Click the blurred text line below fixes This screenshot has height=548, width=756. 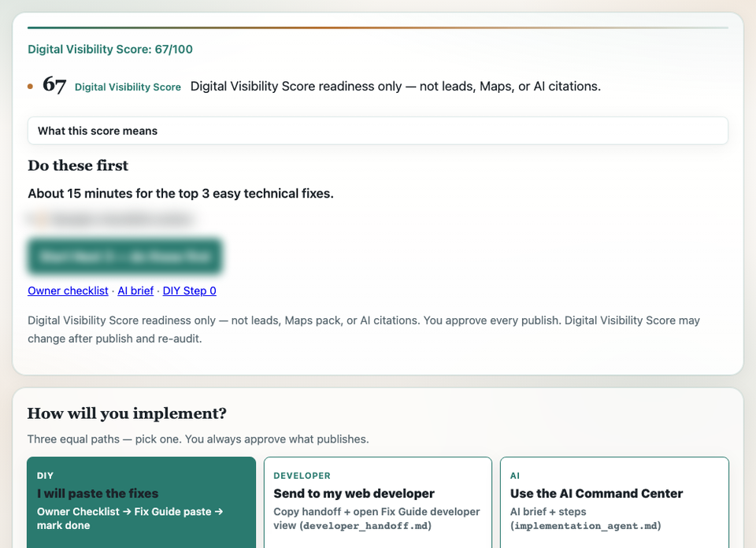coord(111,220)
